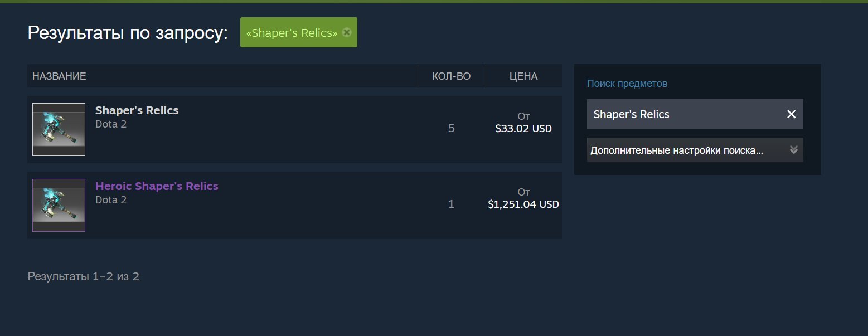This screenshot has width=868, height=336.
Task: Click the $33.02 USD price
Action: click(x=523, y=129)
